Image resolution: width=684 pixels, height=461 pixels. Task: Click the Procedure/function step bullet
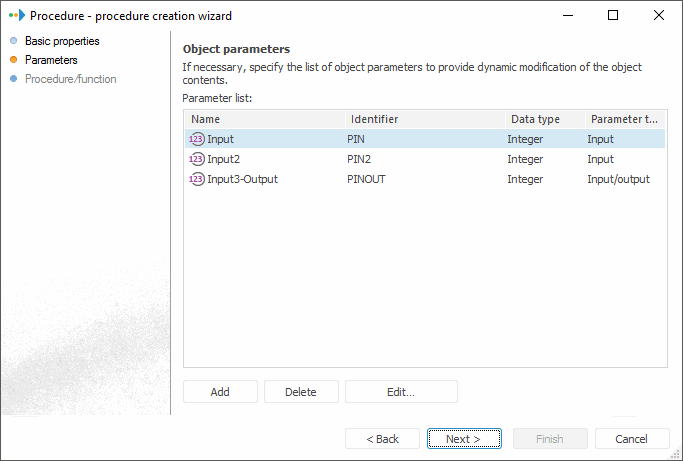pyautogui.click(x=13, y=79)
